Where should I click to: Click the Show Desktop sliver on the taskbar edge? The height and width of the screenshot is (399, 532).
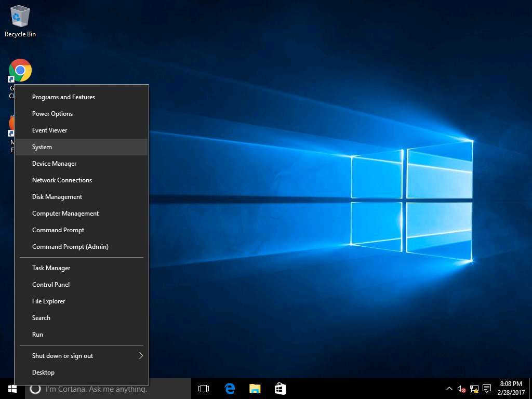pyautogui.click(x=530, y=389)
